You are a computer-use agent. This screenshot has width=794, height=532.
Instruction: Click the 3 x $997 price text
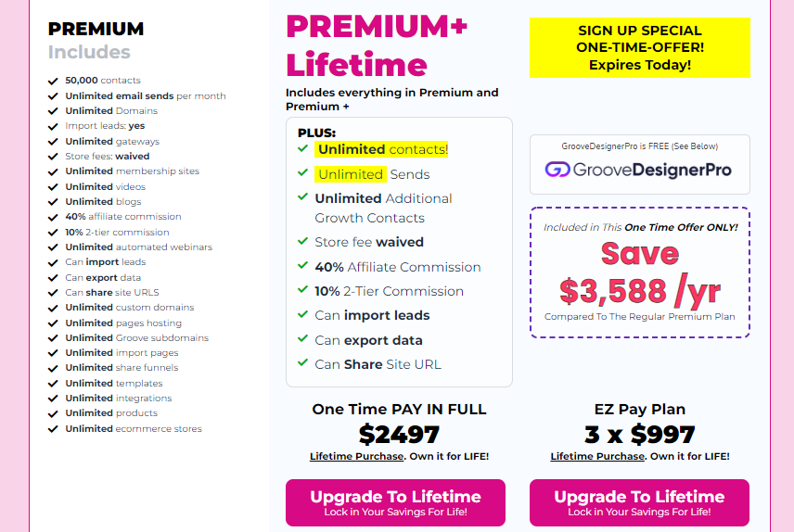point(639,434)
